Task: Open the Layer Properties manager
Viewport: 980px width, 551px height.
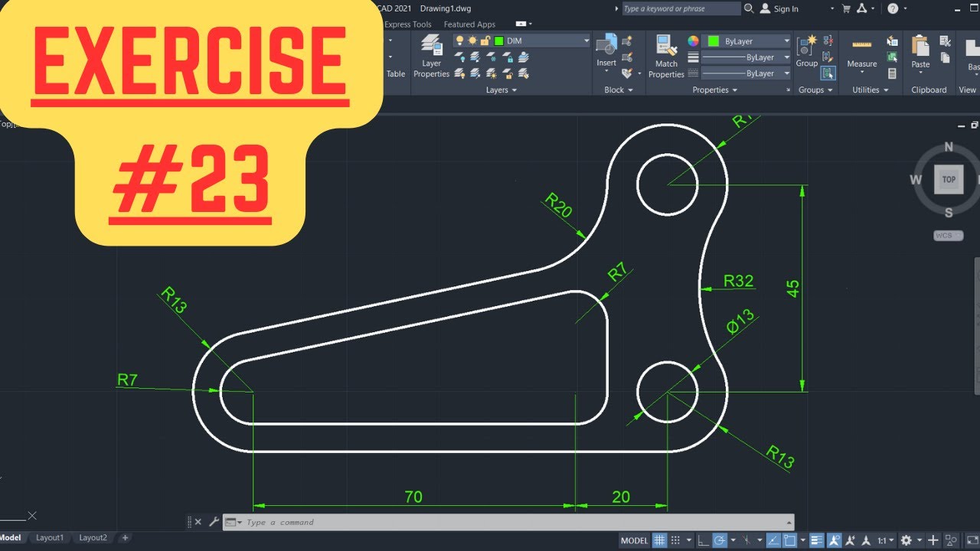Action: (x=431, y=56)
